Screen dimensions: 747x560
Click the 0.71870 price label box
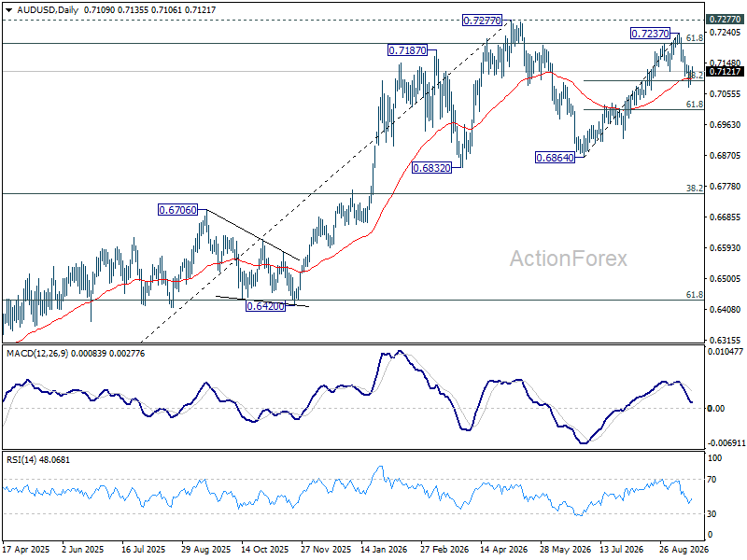tap(407, 50)
